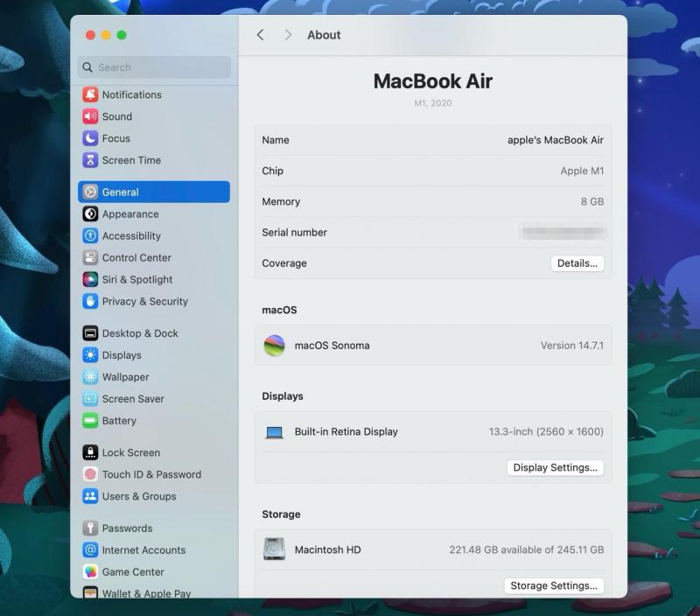The width and height of the screenshot is (700, 616).
Task: Click the About pane title
Action: point(324,35)
